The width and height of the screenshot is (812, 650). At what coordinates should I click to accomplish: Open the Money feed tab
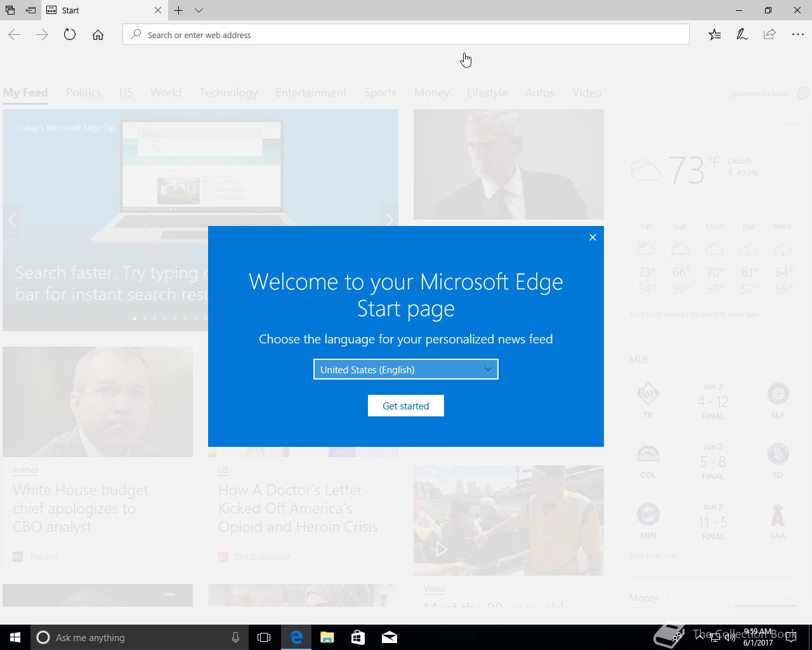click(432, 93)
